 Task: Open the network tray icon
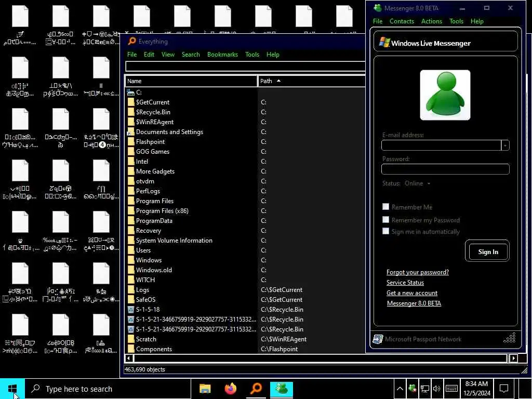tap(424, 389)
